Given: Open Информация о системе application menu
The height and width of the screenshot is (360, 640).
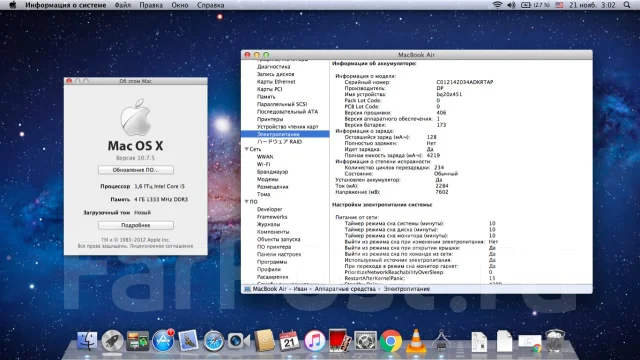Looking at the screenshot, I should coord(66,5).
